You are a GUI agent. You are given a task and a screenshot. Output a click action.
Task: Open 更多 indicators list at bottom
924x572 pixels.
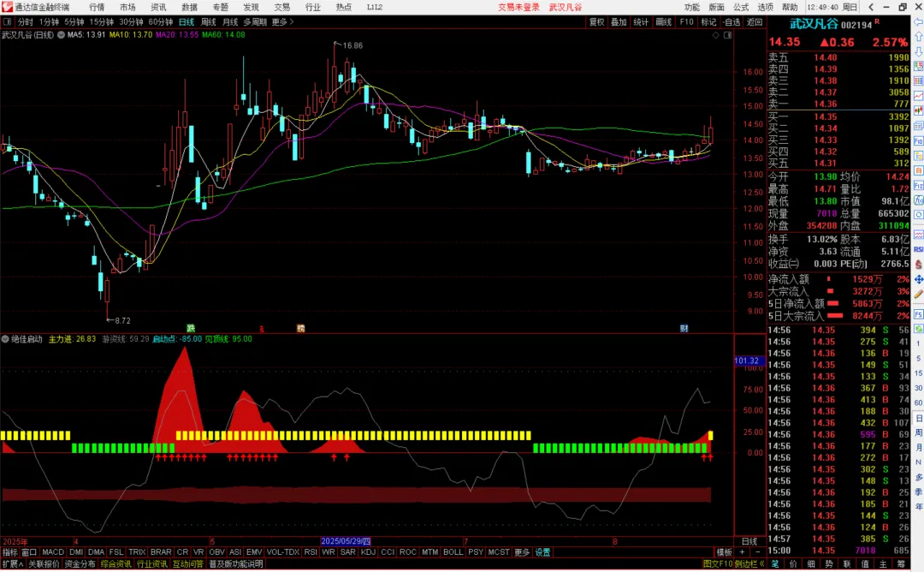pos(522,552)
